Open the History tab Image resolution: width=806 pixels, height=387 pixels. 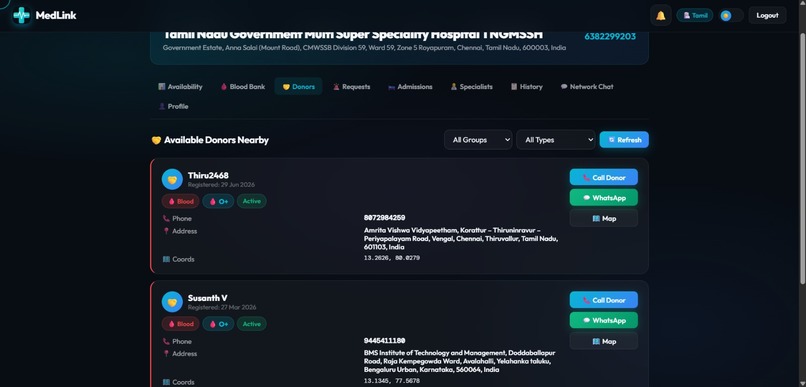click(x=526, y=86)
